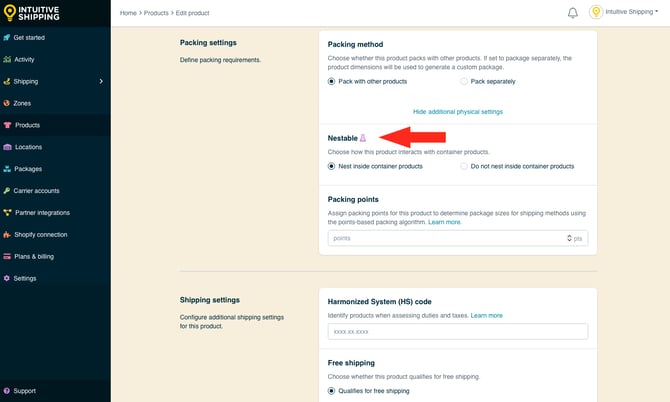670x402 pixels.
Task: Click the notification bell icon
Action: pos(573,13)
